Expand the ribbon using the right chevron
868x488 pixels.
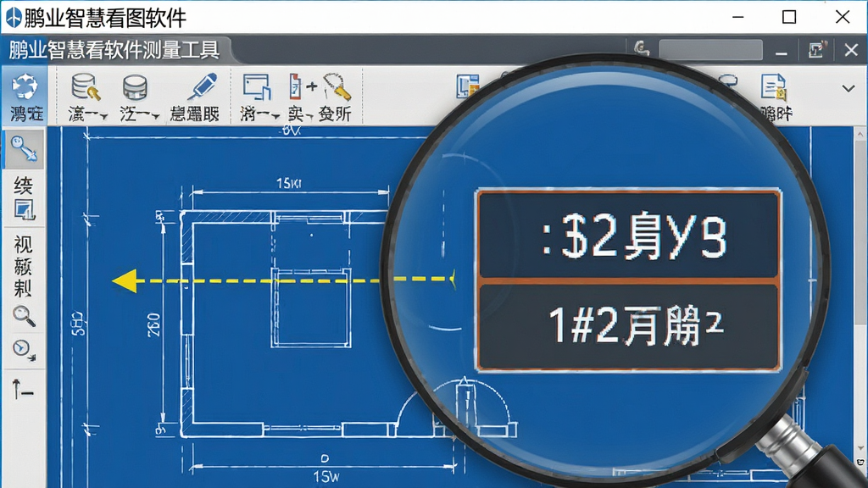pyautogui.click(x=848, y=88)
